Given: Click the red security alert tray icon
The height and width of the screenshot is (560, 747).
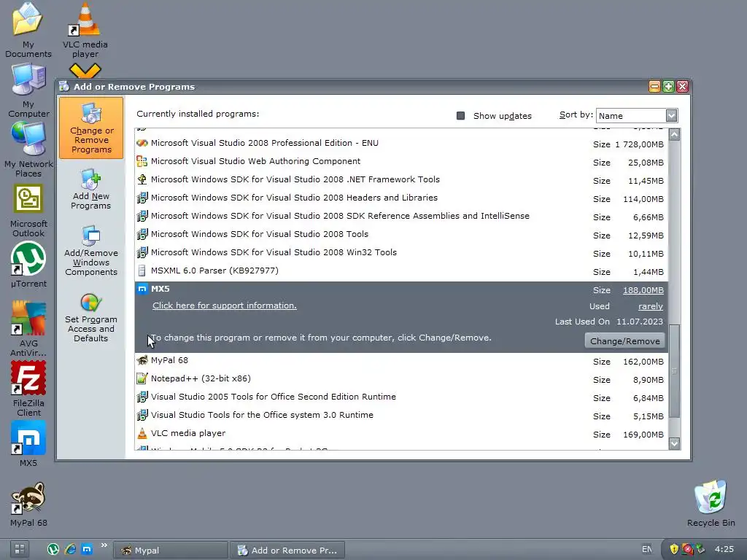Looking at the screenshot, I should point(687,549).
